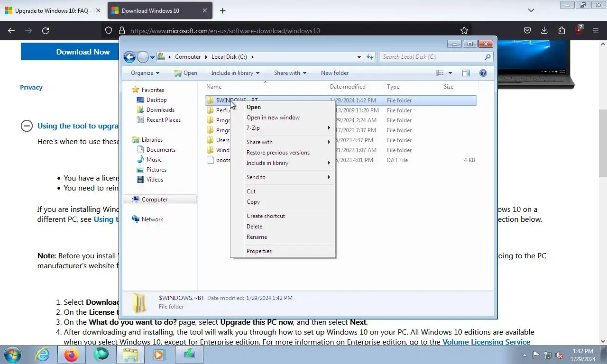Open the Organize menu in Explorer

(x=145, y=73)
